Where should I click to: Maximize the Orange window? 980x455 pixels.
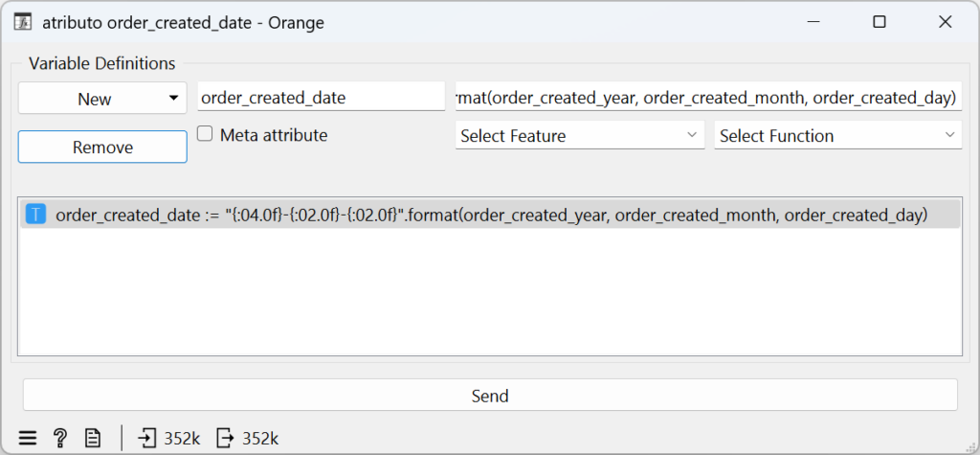point(880,23)
